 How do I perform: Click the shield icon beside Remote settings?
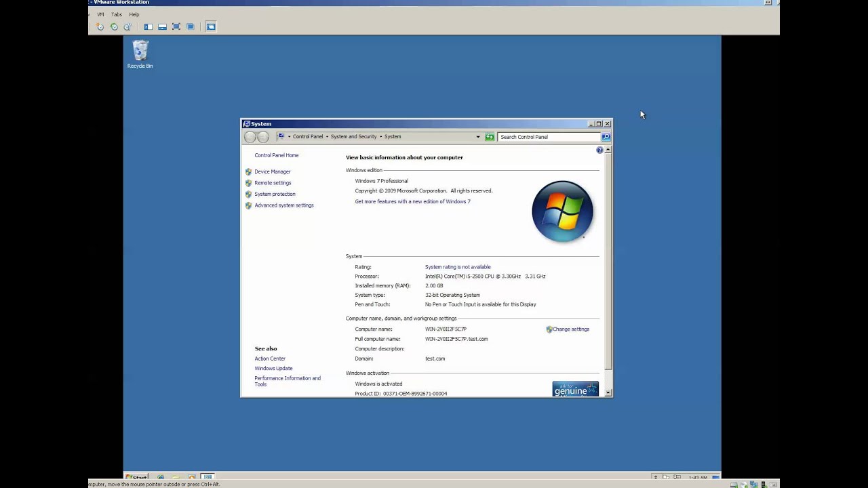[x=248, y=183]
